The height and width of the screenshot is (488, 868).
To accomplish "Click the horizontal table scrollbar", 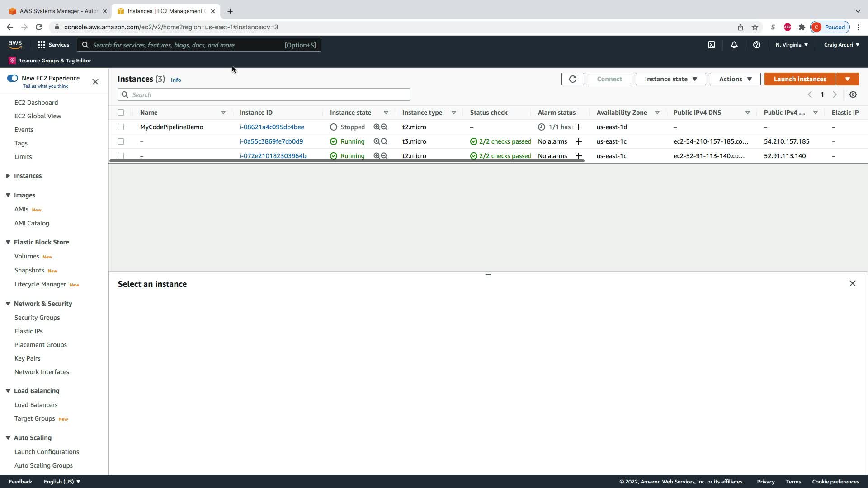I will [346, 160].
